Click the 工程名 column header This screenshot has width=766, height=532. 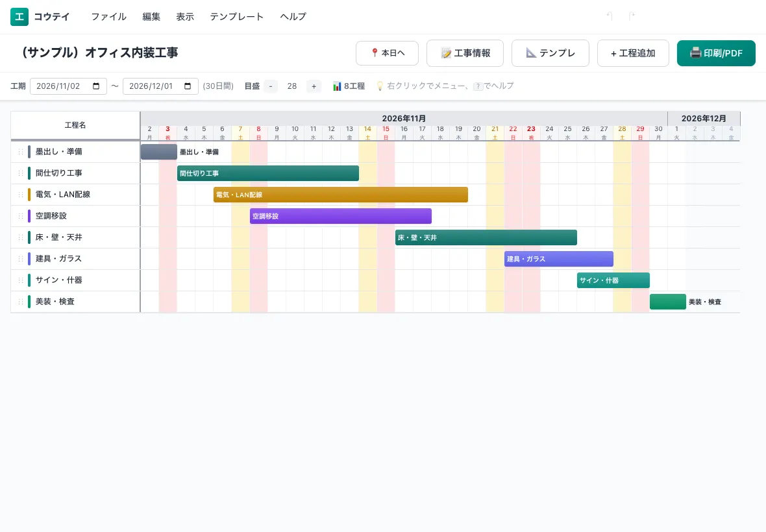coord(75,125)
